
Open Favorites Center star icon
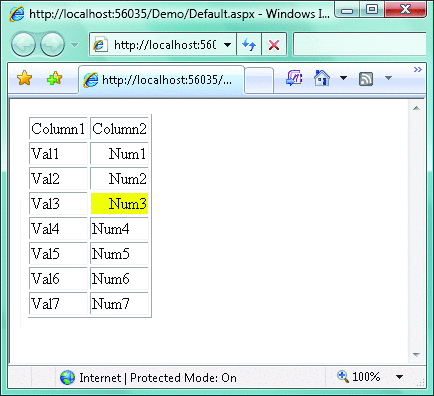point(24,78)
